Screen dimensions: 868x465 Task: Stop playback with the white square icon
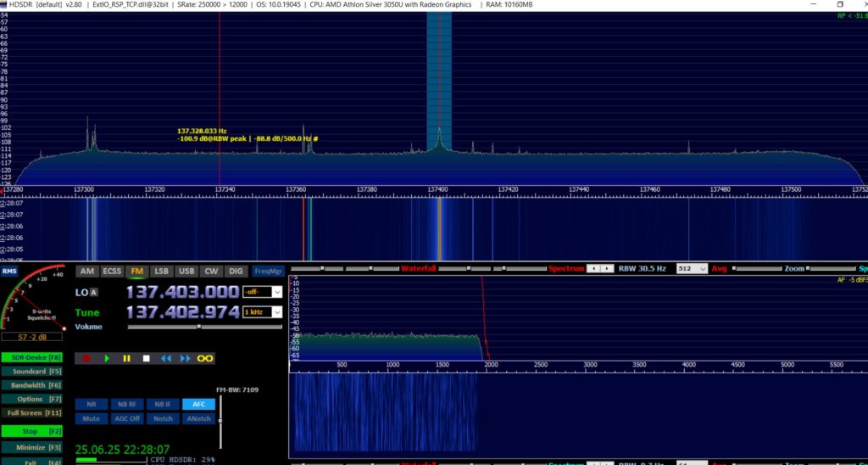(x=146, y=359)
